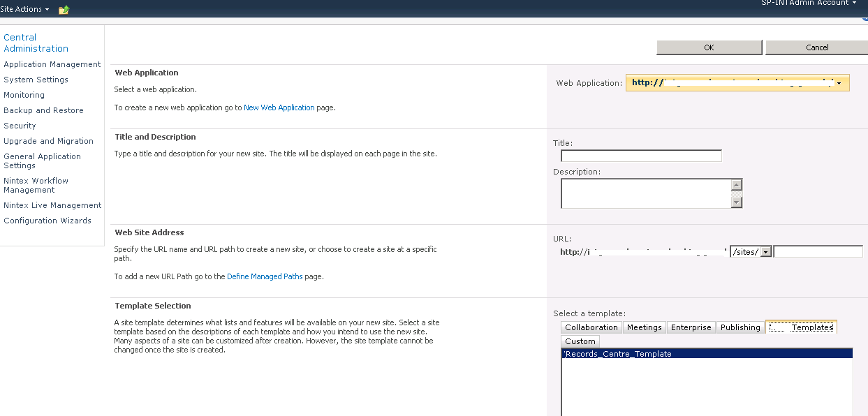Switch to the Custom template tab
868x416 pixels.
[x=580, y=341]
